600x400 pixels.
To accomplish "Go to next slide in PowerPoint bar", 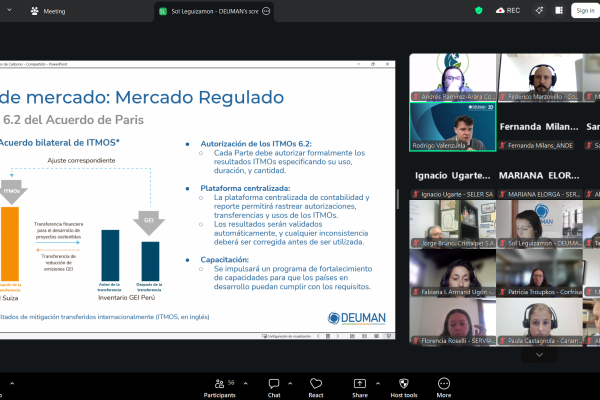I will tap(338, 336).
